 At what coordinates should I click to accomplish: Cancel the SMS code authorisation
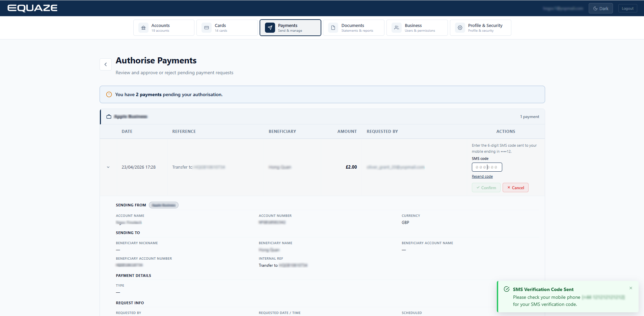515,188
